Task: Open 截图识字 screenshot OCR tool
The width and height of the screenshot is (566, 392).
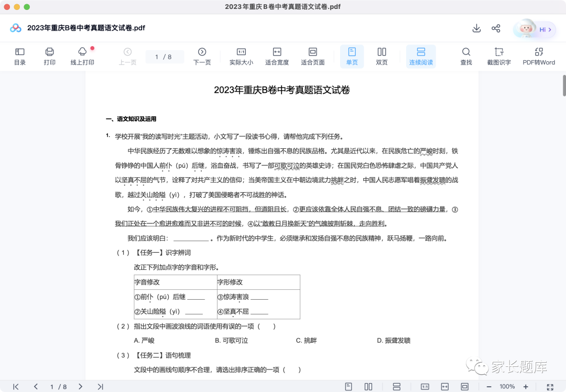Action: click(499, 56)
